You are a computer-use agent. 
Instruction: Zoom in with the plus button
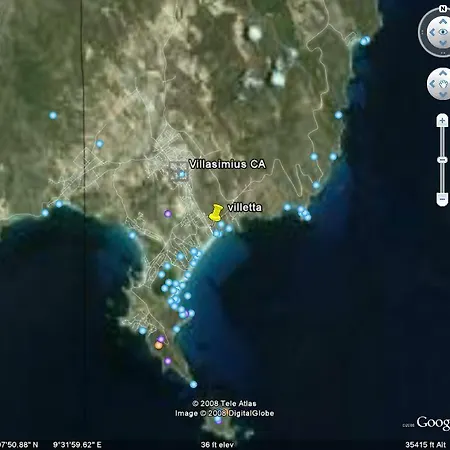[442, 121]
